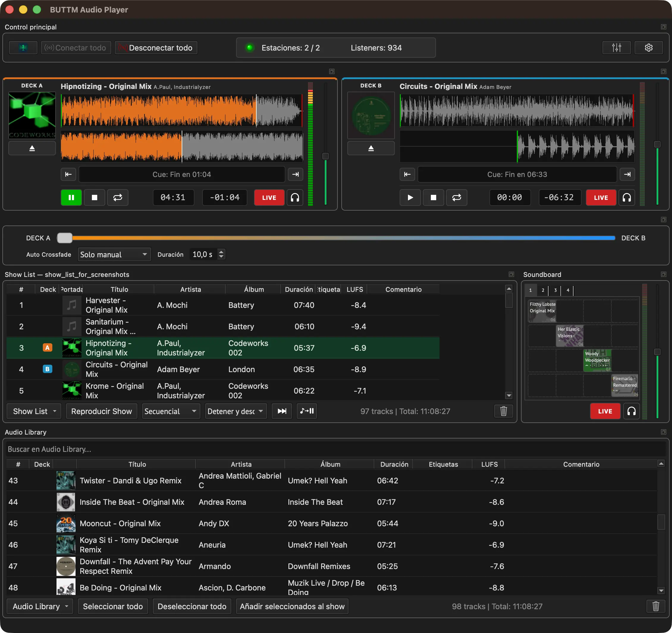Open the Audio Library menu dropdown
This screenshot has height=633, width=672.
[x=40, y=606]
